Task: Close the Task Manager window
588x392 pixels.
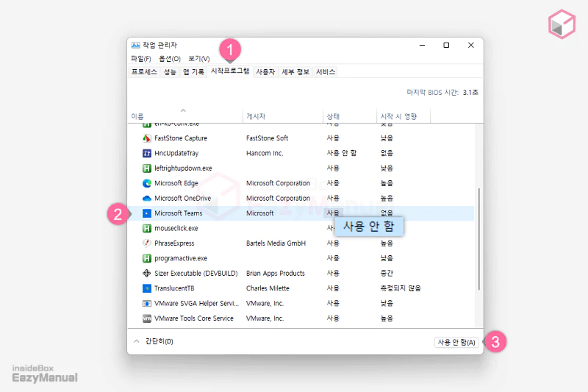Action: click(x=471, y=45)
